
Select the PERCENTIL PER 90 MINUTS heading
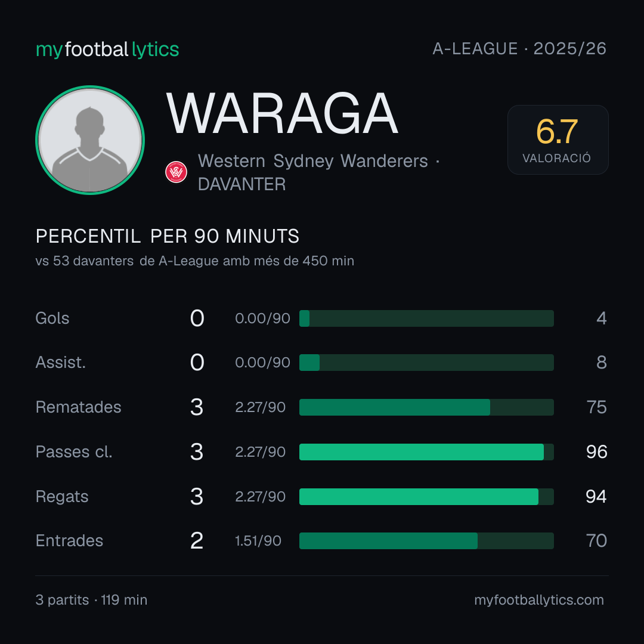(x=168, y=236)
